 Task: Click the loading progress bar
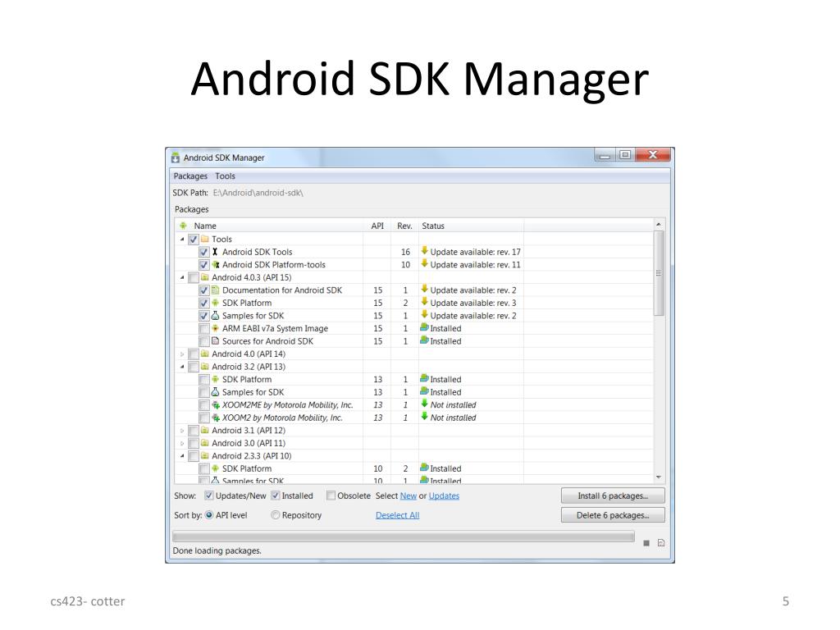[404, 536]
